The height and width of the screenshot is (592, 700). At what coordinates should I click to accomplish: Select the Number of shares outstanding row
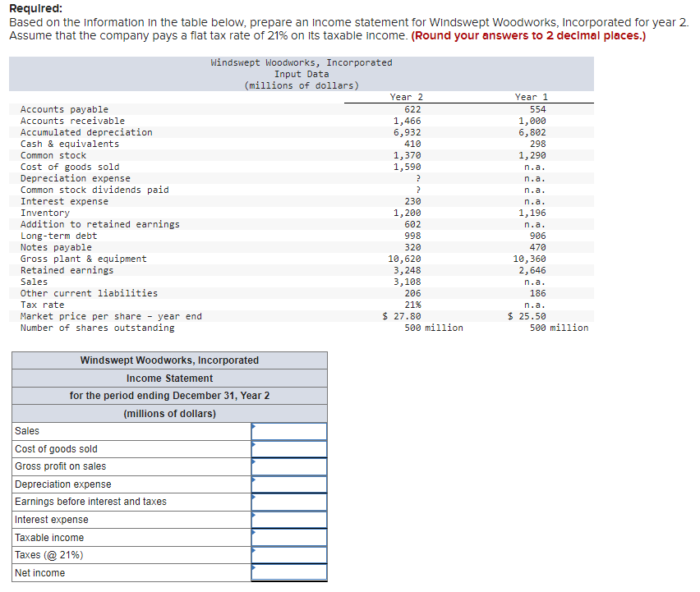coord(96,327)
